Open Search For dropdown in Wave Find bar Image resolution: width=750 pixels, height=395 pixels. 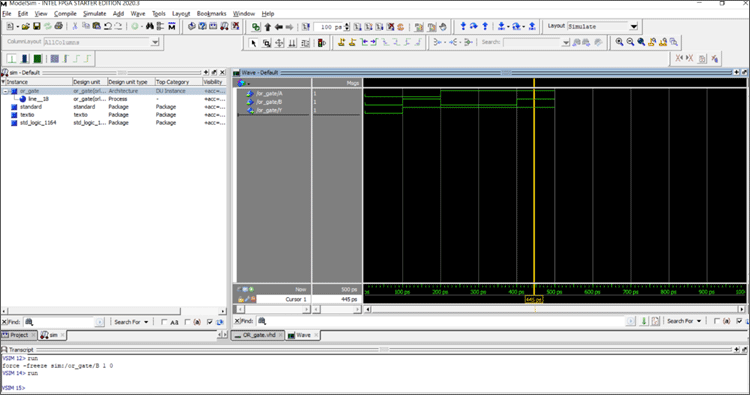[x=684, y=321]
